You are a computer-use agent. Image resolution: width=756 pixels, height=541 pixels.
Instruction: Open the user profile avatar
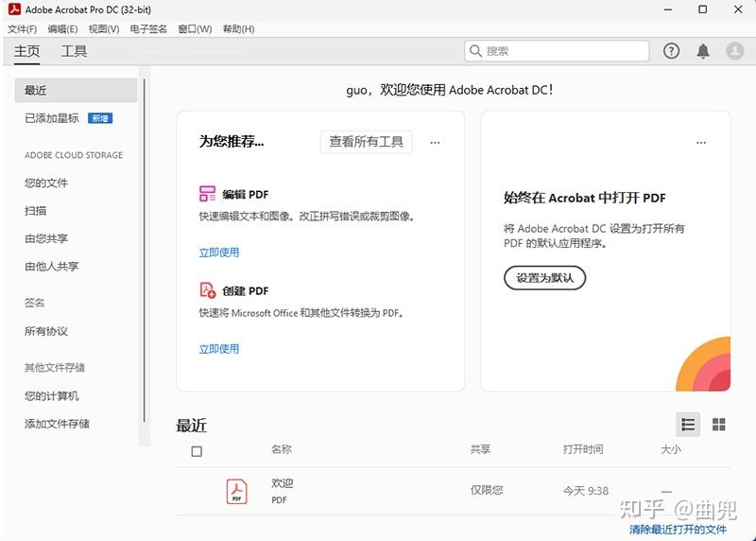coord(735,51)
